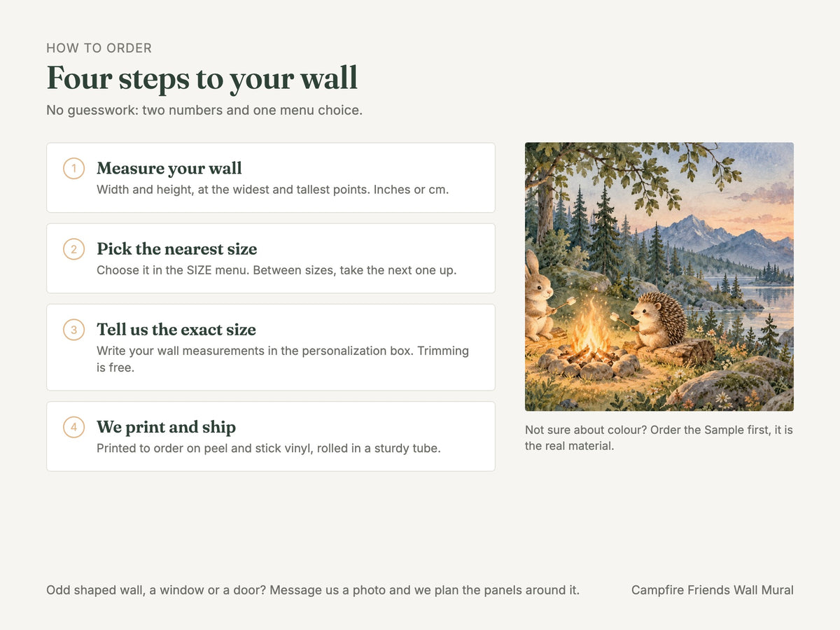Select the Pick the nearest size heading

tap(177, 248)
